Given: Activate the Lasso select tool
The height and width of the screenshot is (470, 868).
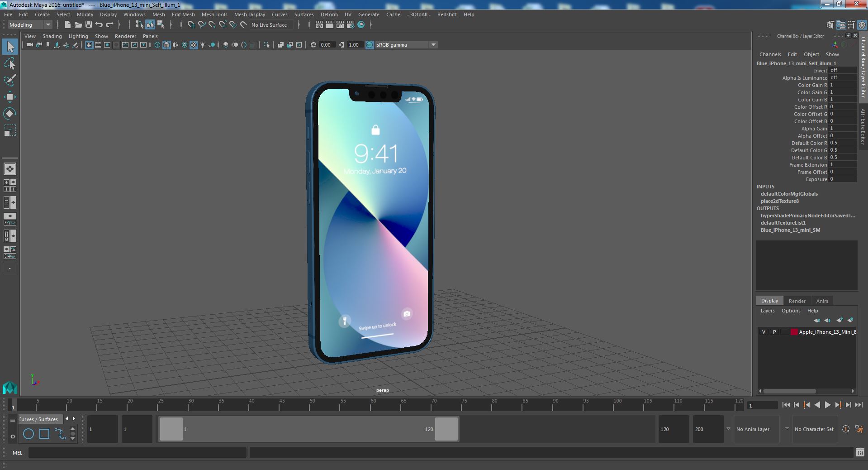Looking at the screenshot, I should pos(10,64).
